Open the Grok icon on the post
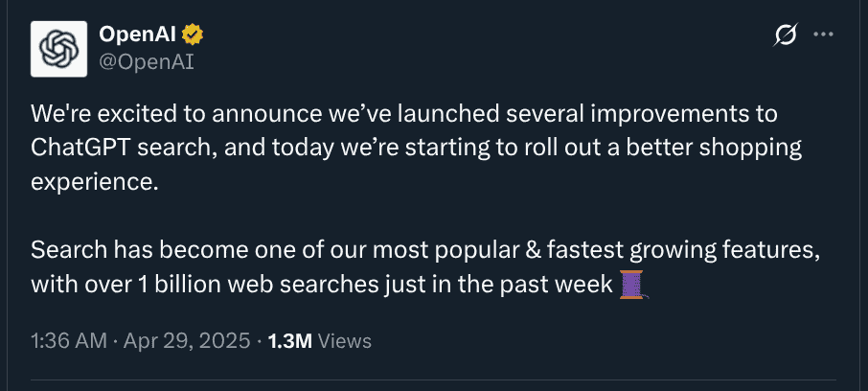 click(785, 35)
